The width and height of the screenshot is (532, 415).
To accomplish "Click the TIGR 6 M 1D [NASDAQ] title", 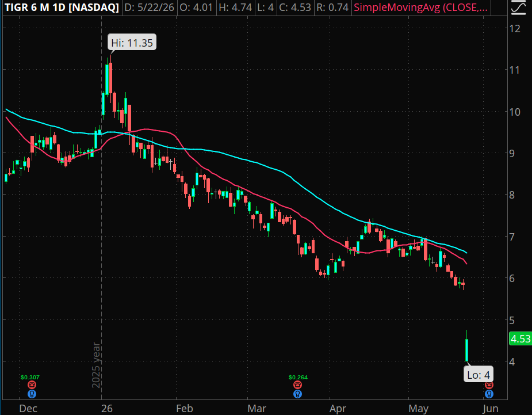I will (62, 7).
